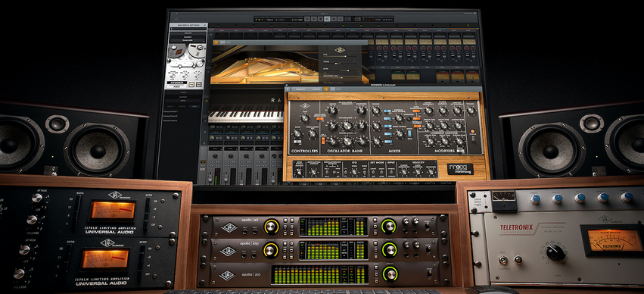Click the Minimoog Glide knob
644x294 pixels.
297,133
